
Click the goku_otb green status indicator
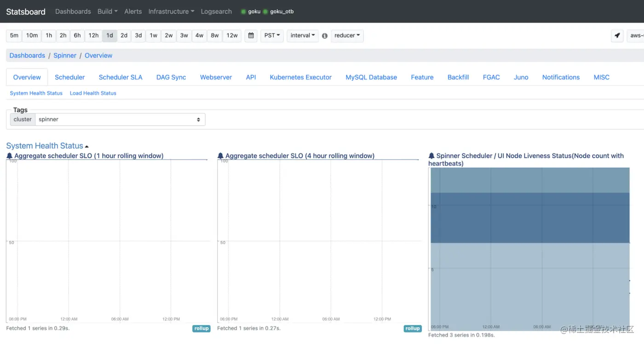pyautogui.click(x=265, y=11)
